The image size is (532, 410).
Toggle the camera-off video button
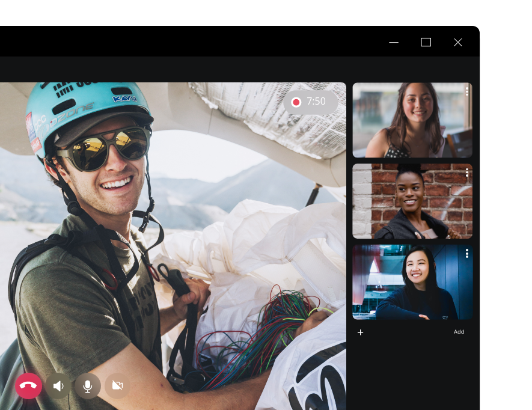[x=118, y=386]
